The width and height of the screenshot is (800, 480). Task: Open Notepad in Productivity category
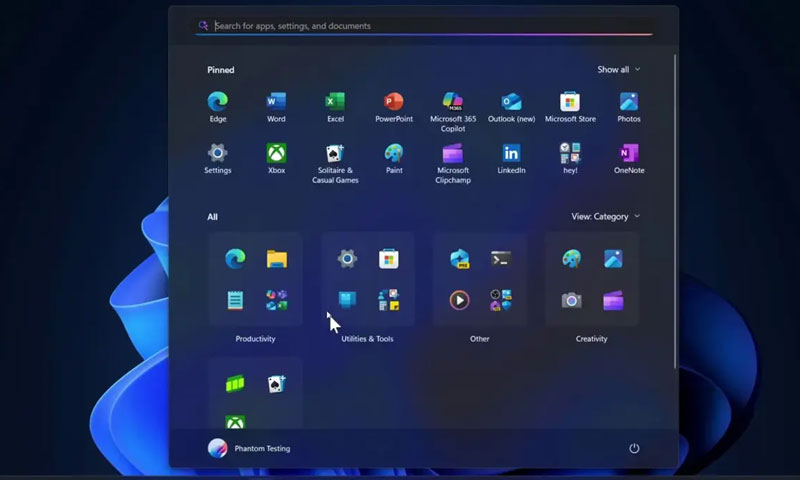(x=235, y=300)
